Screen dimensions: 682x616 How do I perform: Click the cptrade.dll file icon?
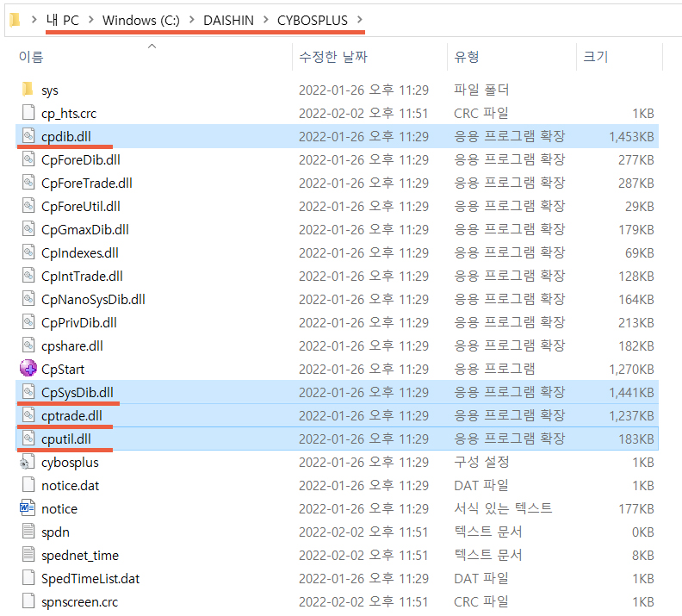28,415
